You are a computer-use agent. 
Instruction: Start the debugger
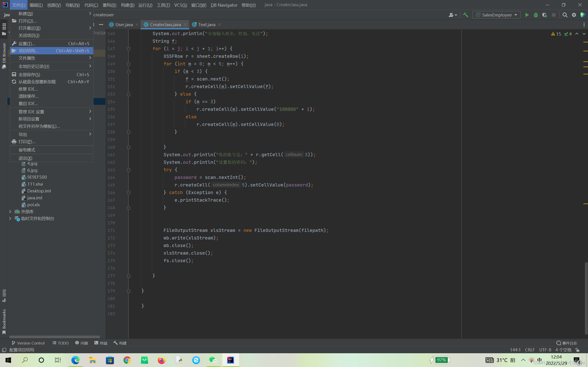[536, 15]
